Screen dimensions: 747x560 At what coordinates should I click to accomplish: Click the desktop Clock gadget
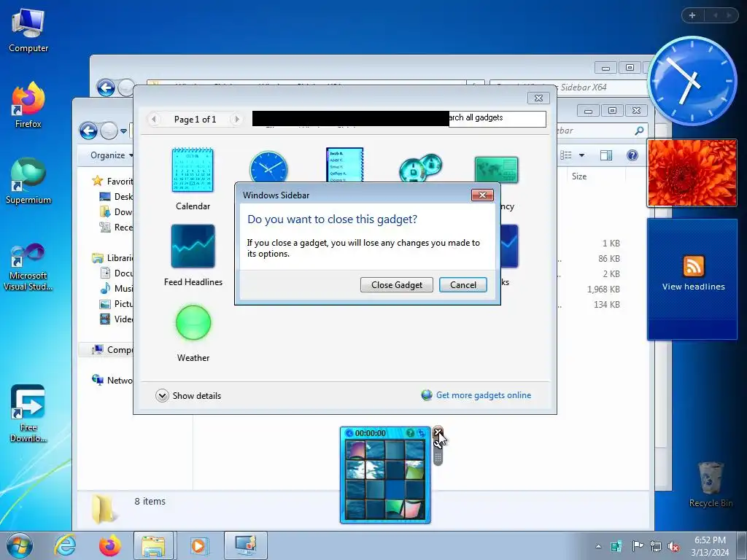692,81
